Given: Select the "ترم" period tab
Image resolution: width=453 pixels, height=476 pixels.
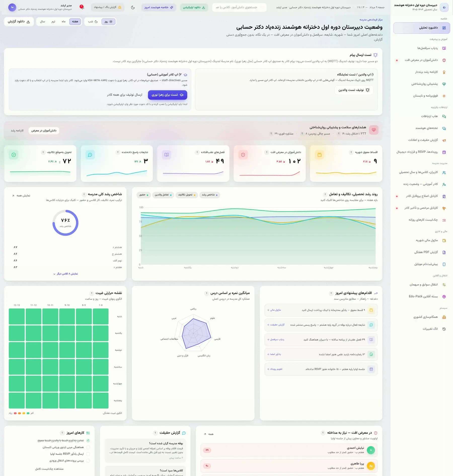Looking at the screenshot, I should pyautogui.click(x=53, y=21).
